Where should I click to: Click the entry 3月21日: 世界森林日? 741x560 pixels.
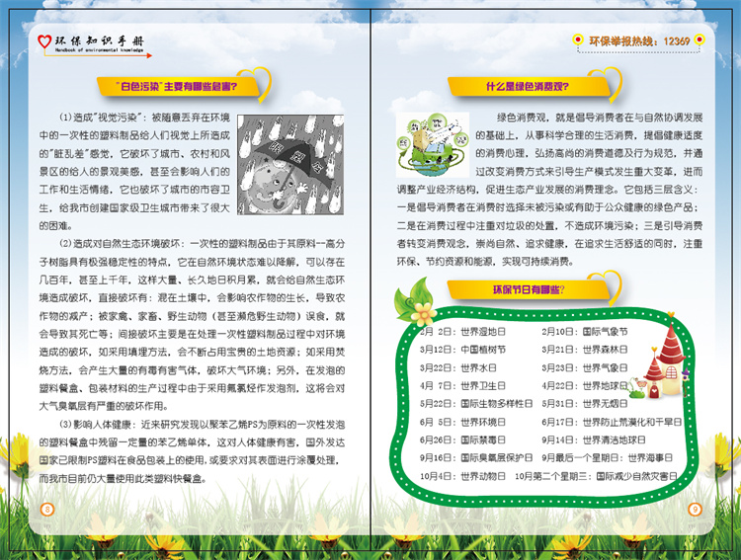coord(585,350)
